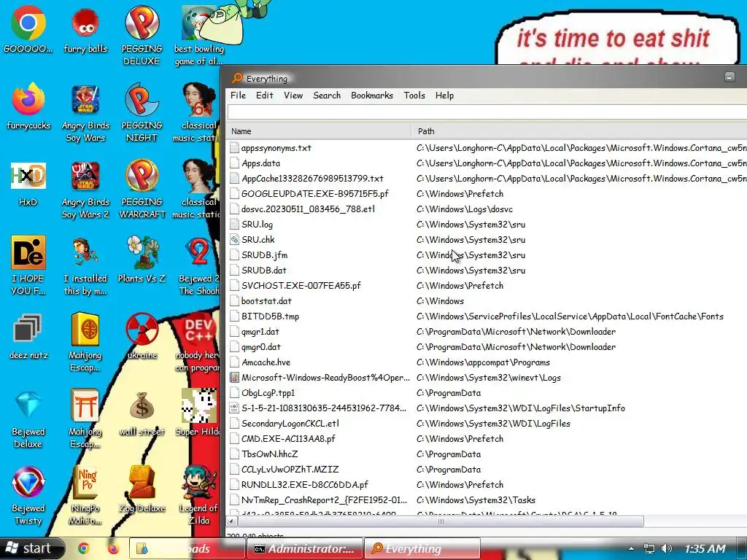This screenshot has height=560, width=747.
Task: Show hidden tray icons arrow
Action: click(x=631, y=548)
